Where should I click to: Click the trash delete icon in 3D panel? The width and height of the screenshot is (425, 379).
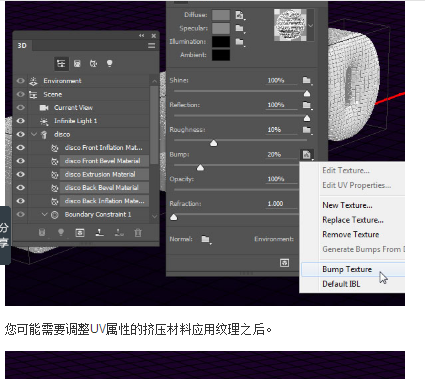click(138, 233)
